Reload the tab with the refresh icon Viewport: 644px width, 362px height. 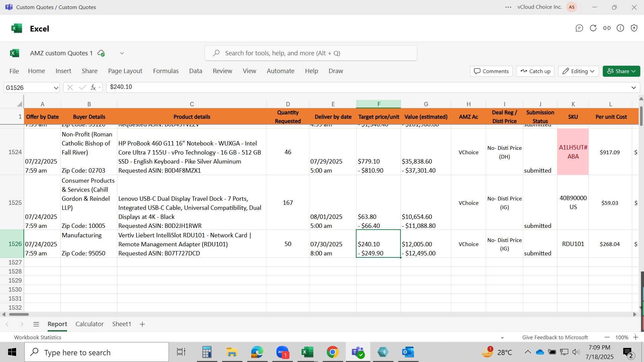[x=593, y=28]
